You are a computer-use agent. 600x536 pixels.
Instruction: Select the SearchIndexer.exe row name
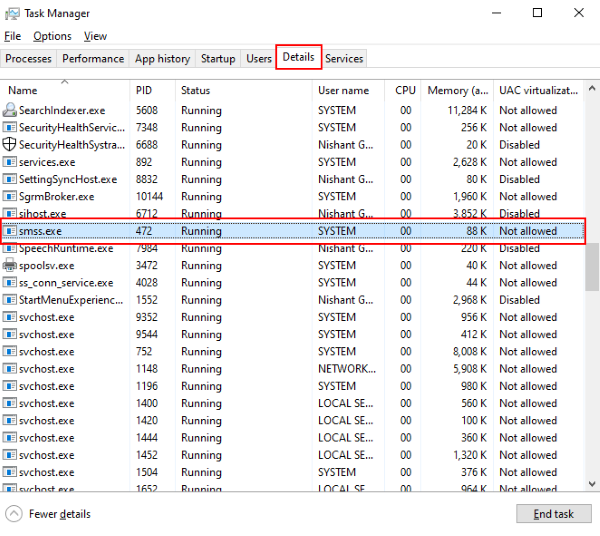point(62,110)
